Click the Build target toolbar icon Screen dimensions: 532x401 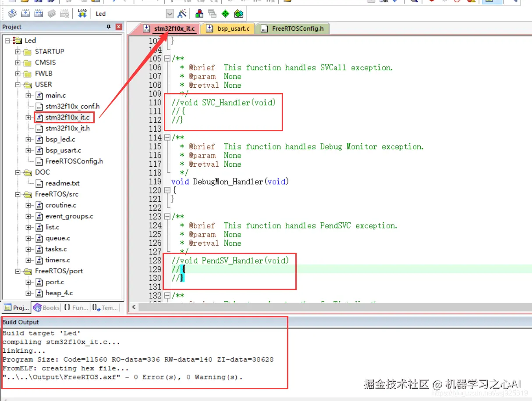tap(25, 14)
